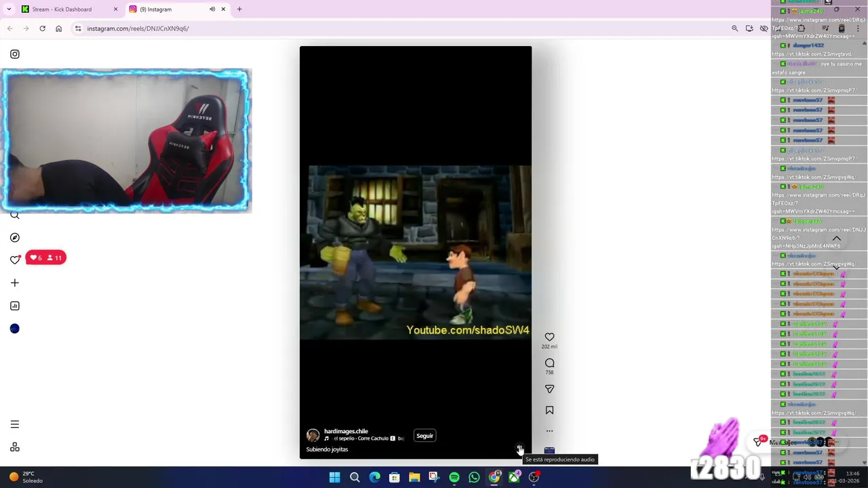Share the reel with the paper-plane icon
This screenshot has height=488, width=868.
point(549,389)
